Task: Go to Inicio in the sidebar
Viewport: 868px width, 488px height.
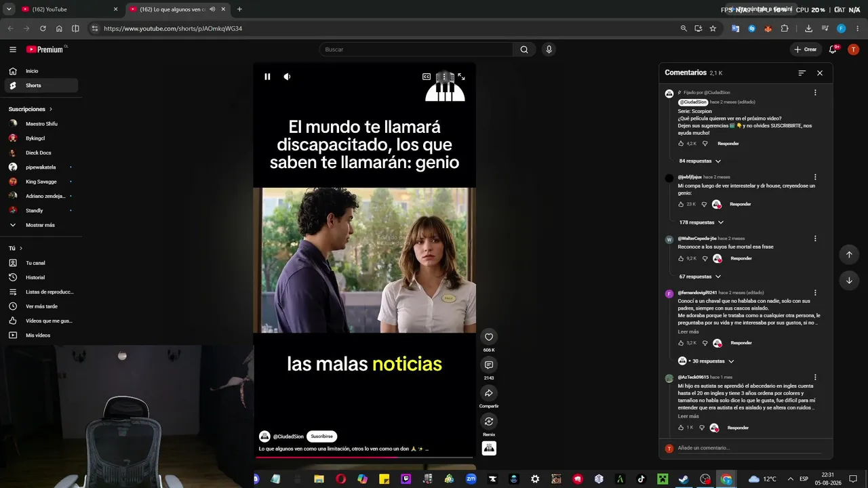Action: tap(41, 71)
